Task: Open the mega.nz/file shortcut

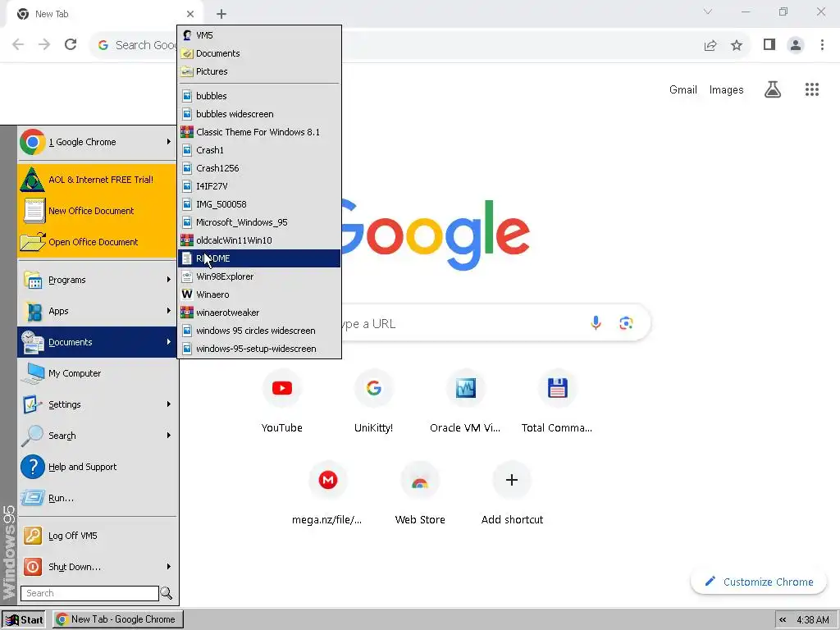Action: coord(327,493)
